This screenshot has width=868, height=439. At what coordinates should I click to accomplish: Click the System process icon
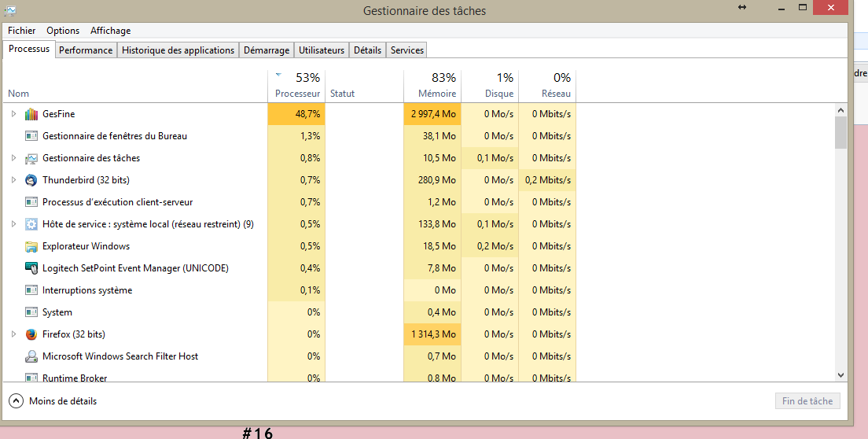pos(31,312)
